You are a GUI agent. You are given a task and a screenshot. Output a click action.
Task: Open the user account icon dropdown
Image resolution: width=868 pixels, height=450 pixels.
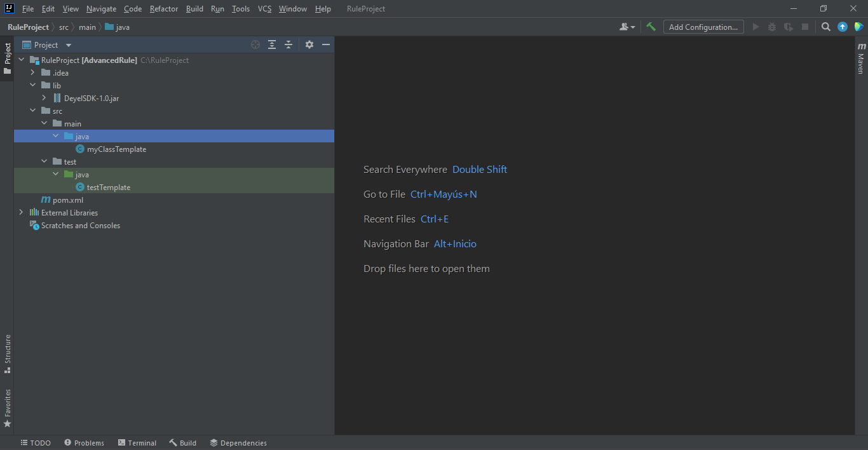627,27
